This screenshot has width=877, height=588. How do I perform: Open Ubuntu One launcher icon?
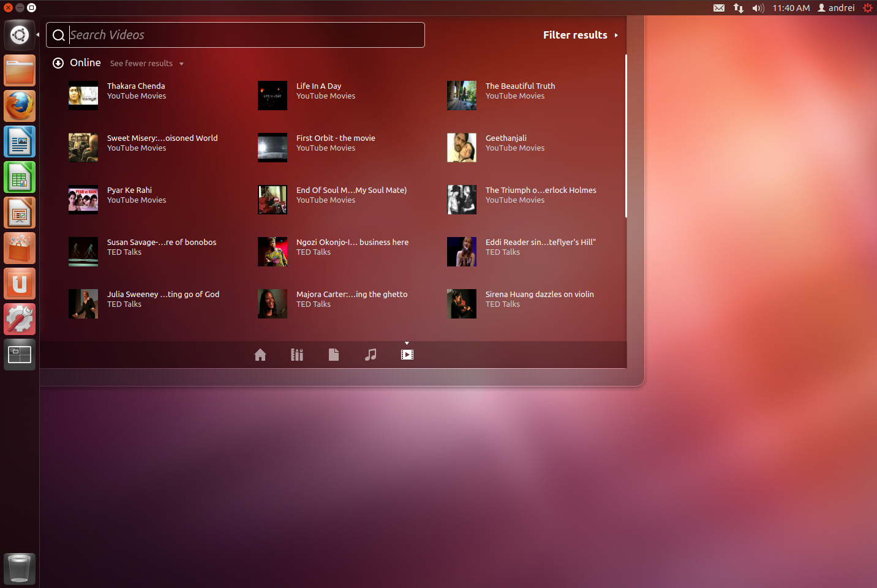20,284
